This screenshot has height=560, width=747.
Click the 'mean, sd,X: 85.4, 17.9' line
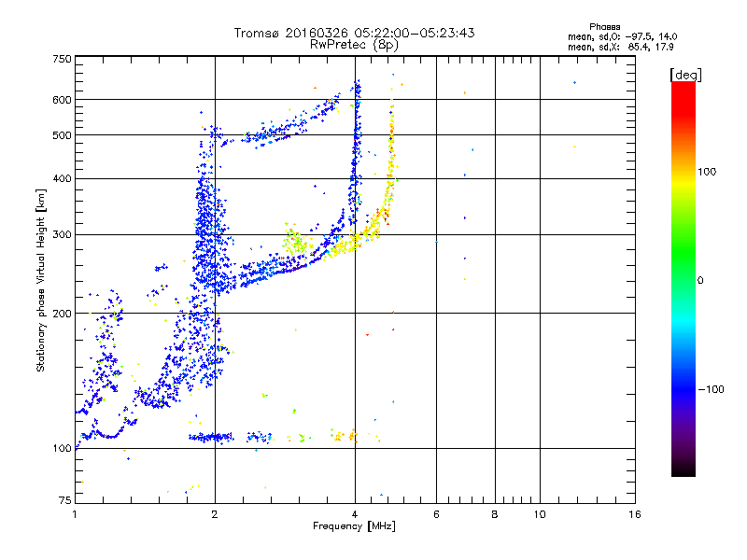coord(620,47)
